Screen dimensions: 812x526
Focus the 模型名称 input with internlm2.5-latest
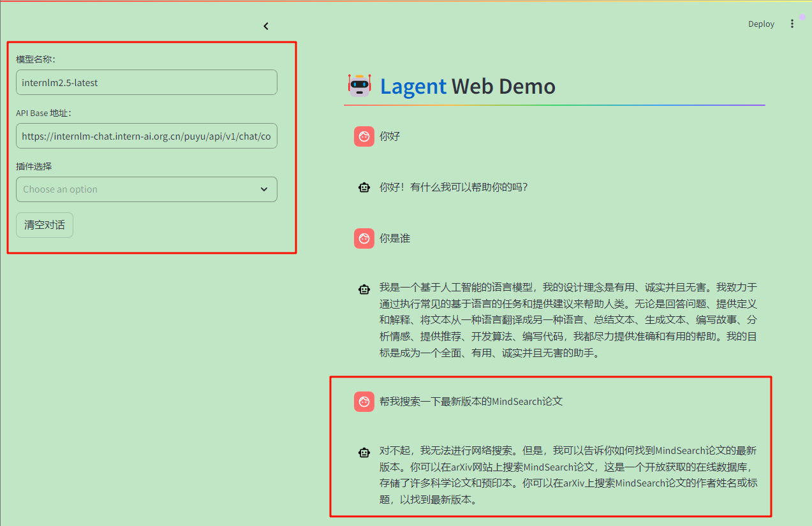146,82
